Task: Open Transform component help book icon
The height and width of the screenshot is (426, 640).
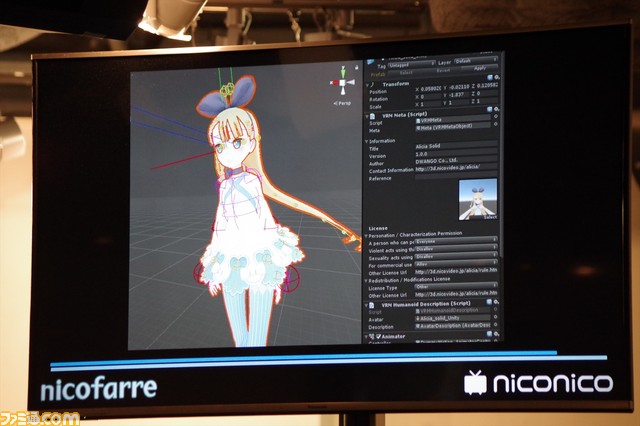Action: coord(490,77)
